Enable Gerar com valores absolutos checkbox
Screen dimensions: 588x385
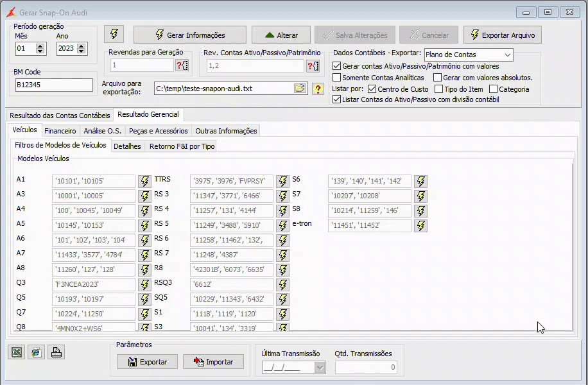(437, 78)
